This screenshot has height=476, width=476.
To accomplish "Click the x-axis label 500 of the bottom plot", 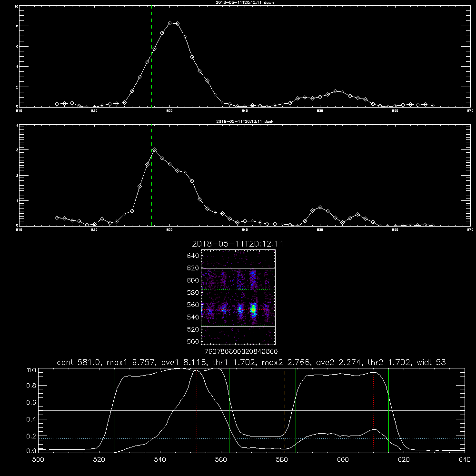I will [x=38, y=460].
